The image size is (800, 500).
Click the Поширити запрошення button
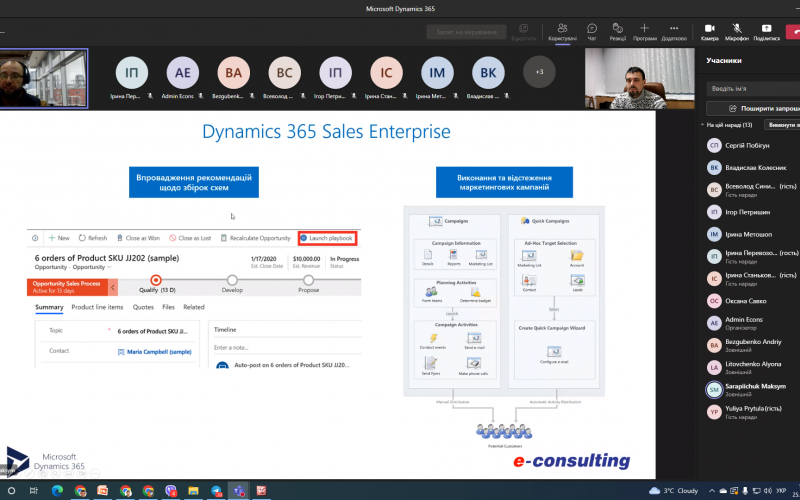(753, 108)
